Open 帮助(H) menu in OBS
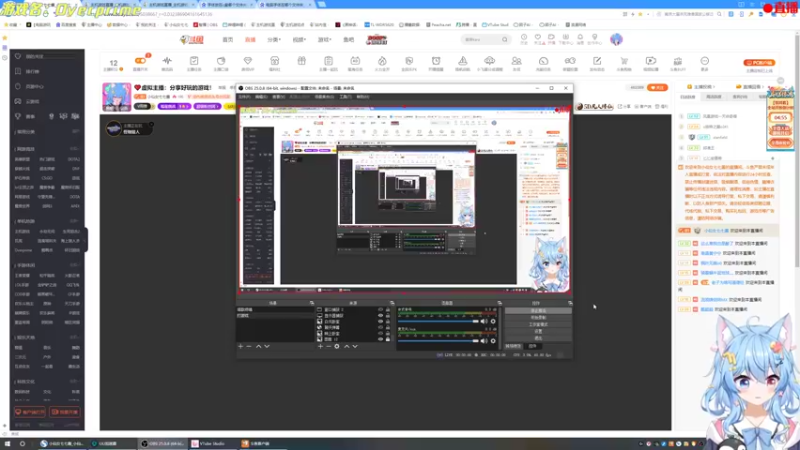Viewport: 800px width, 450px height. (363, 96)
